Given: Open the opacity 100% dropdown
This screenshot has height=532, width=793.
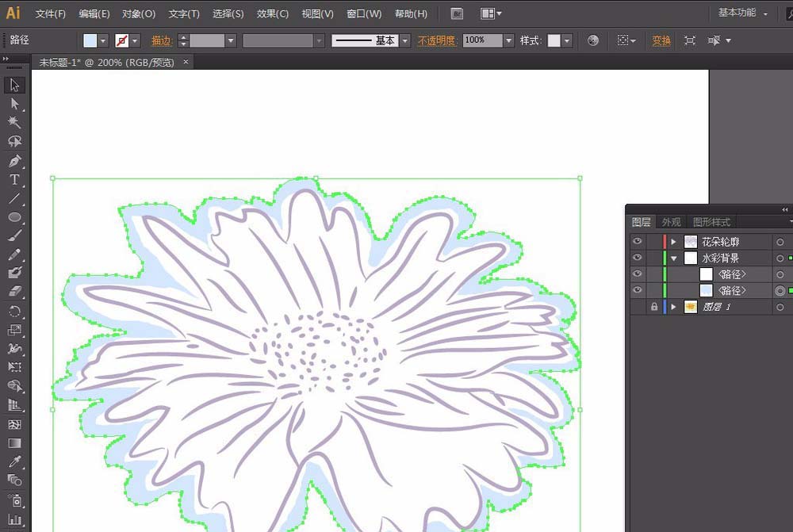Looking at the screenshot, I should 508,40.
